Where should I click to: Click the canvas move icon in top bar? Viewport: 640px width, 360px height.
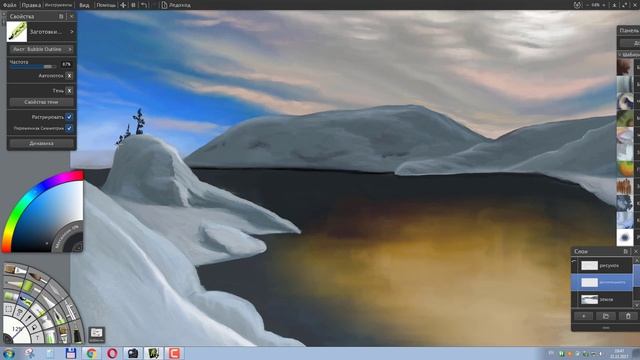point(123,5)
